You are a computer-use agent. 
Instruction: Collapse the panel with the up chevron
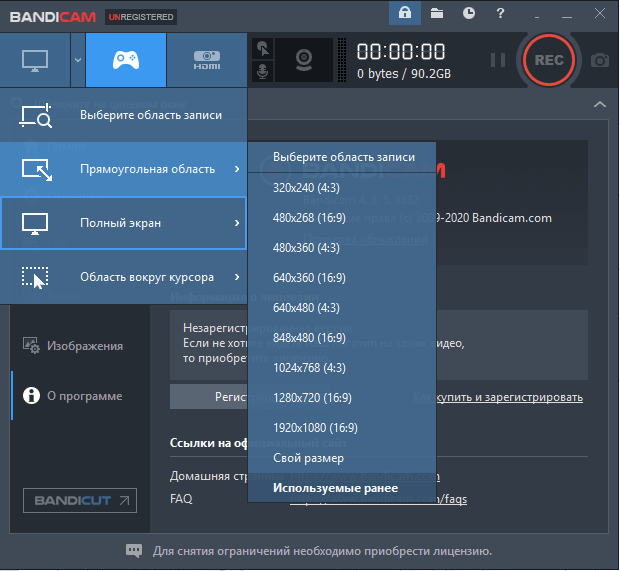[x=600, y=104]
